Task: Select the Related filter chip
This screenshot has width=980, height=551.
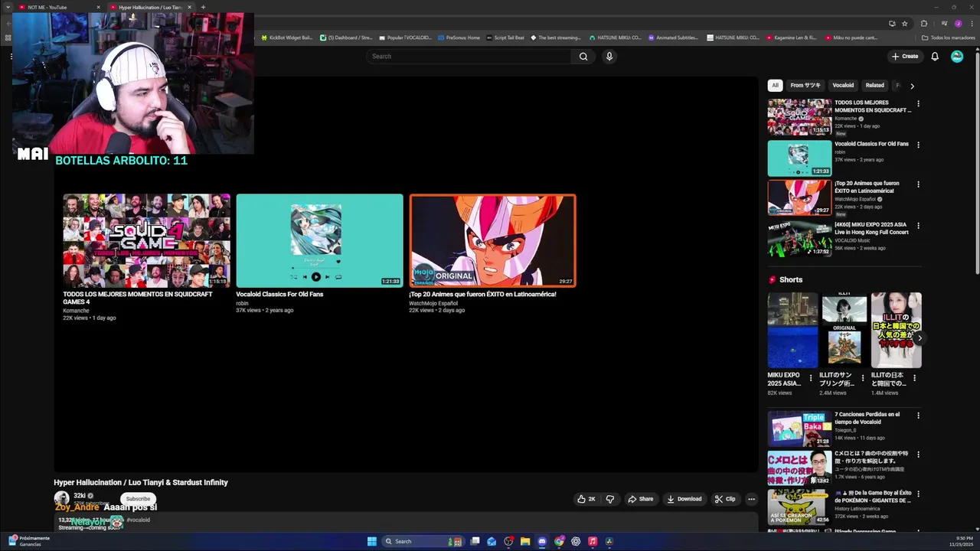Action: click(x=874, y=86)
